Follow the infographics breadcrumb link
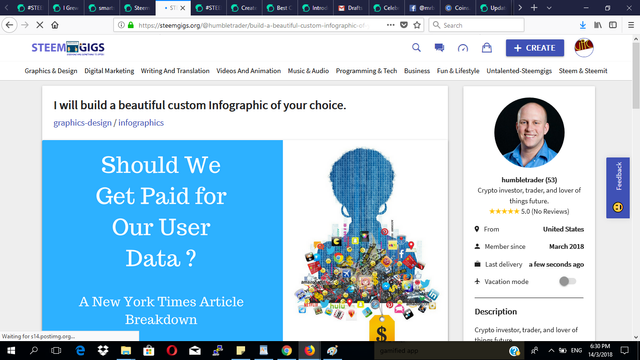 tap(141, 123)
